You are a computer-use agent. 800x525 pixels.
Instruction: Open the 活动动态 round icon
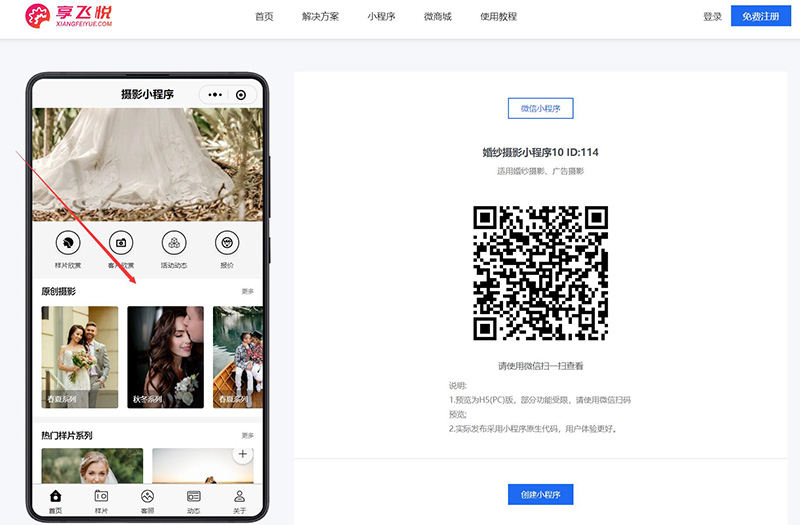[174, 242]
